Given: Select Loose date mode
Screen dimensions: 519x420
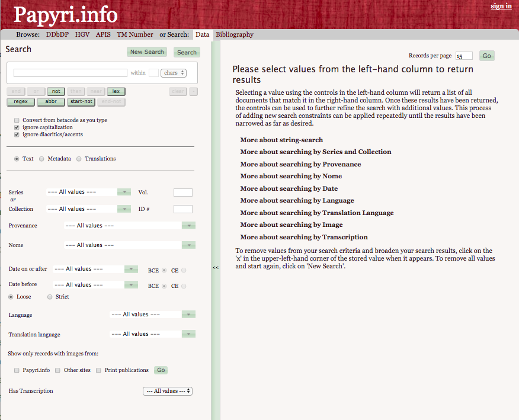Looking at the screenshot, I should (x=11, y=297).
